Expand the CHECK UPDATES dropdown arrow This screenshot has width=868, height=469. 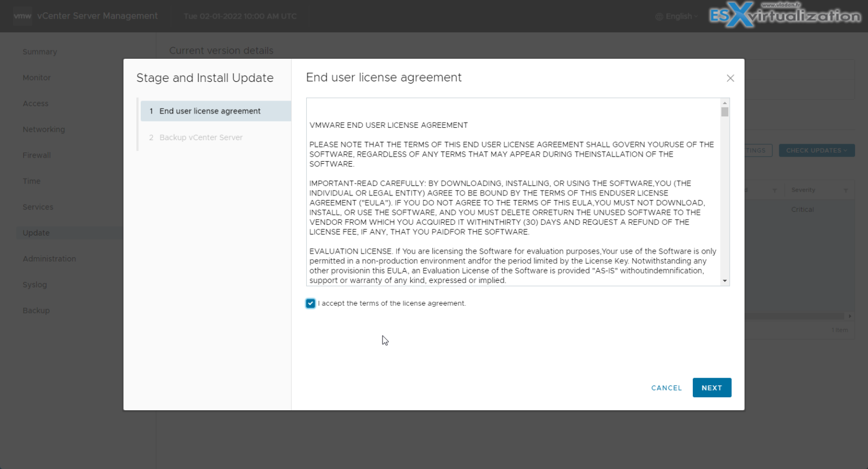coord(845,150)
